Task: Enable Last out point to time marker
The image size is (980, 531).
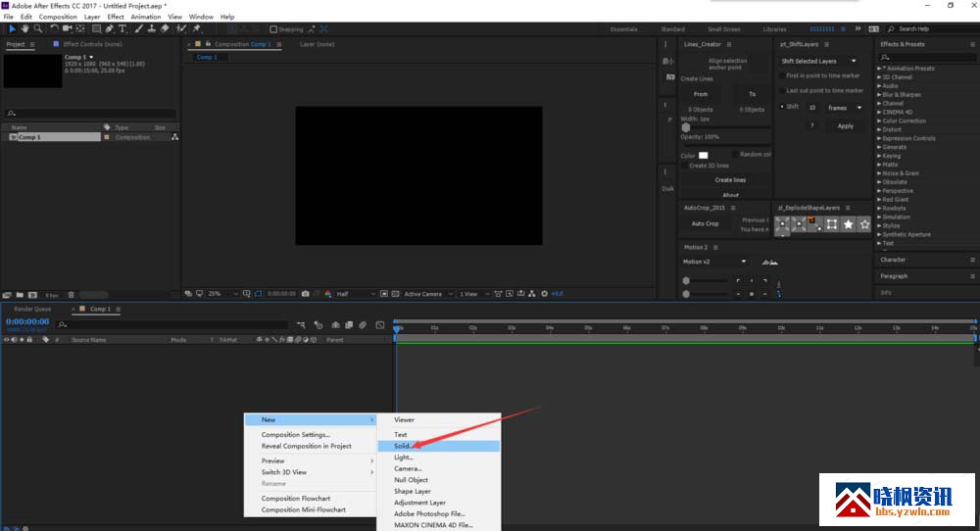Action: pos(782,90)
